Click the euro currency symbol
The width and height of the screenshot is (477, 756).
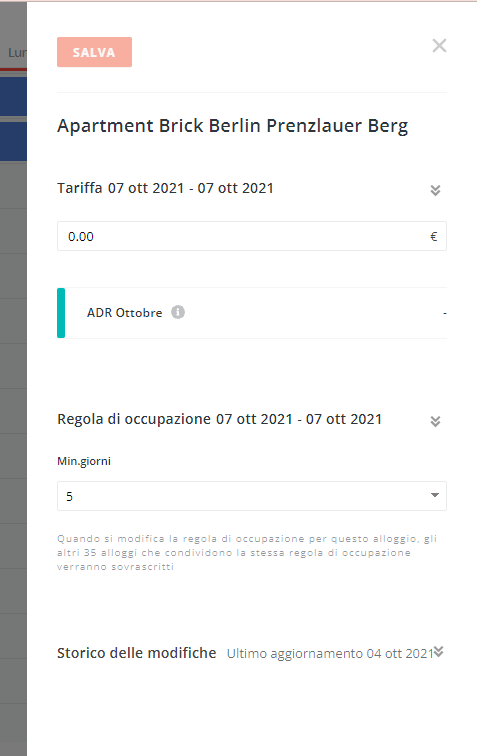(x=434, y=236)
